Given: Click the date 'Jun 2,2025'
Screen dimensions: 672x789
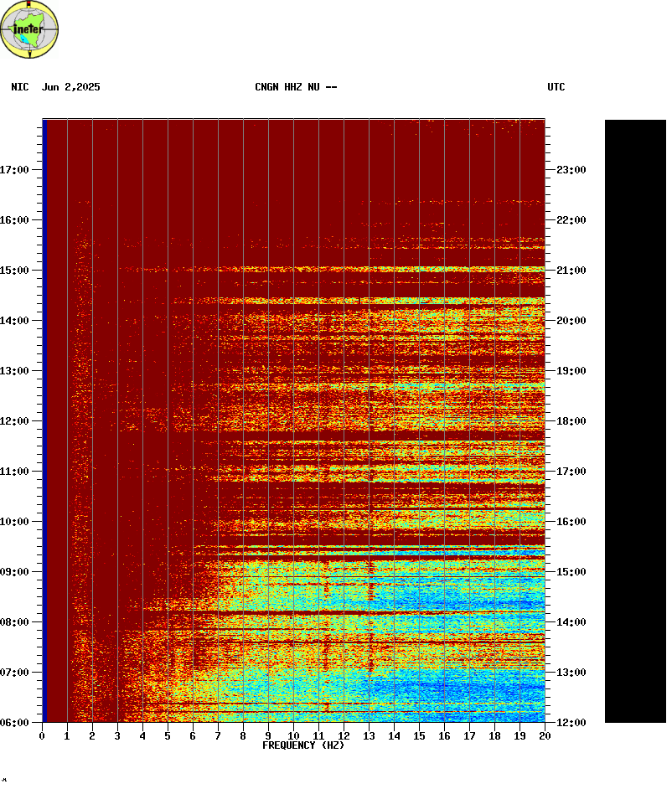Looking at the screenshot, I should (71, 87).
